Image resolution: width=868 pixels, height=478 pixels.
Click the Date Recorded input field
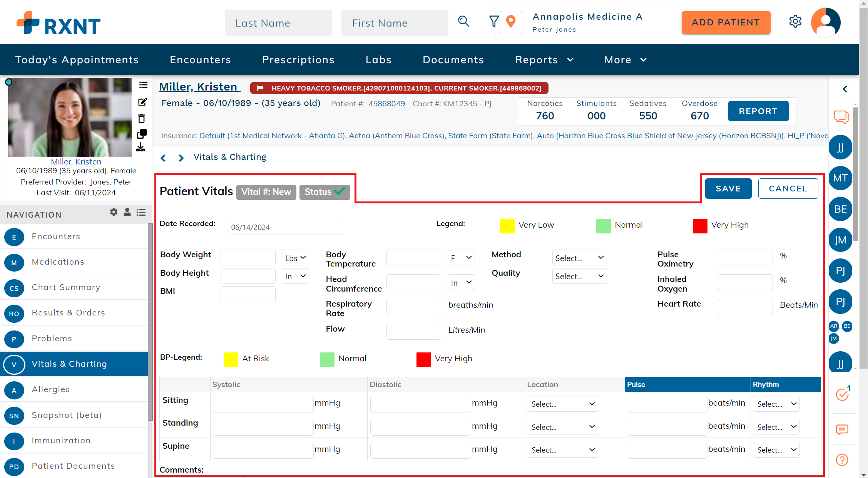pos(285,227)
